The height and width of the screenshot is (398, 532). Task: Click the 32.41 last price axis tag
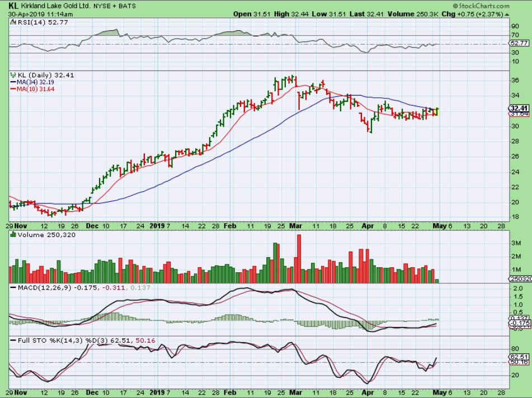(519, 108)
